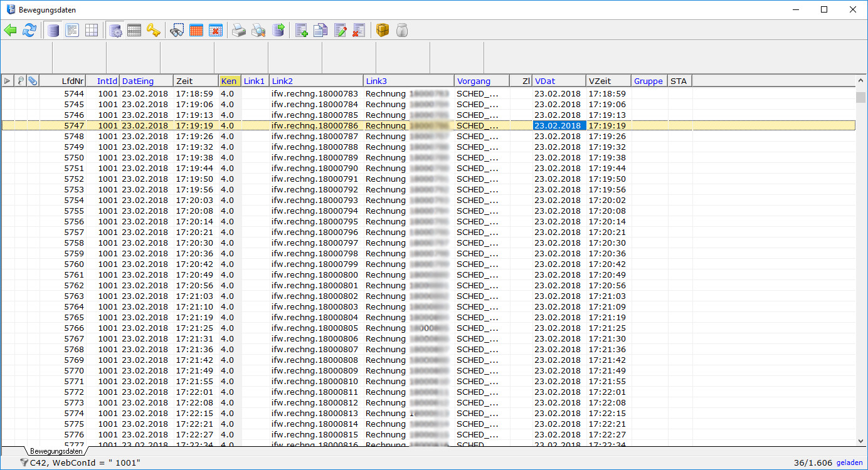Select row with LfdNr 5760
Screen dimensions: 868x470
74,264
